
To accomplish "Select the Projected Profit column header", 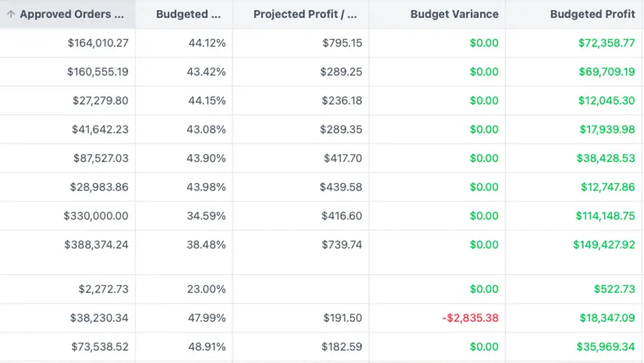I will pyautogui.click(x=305, y=14).
